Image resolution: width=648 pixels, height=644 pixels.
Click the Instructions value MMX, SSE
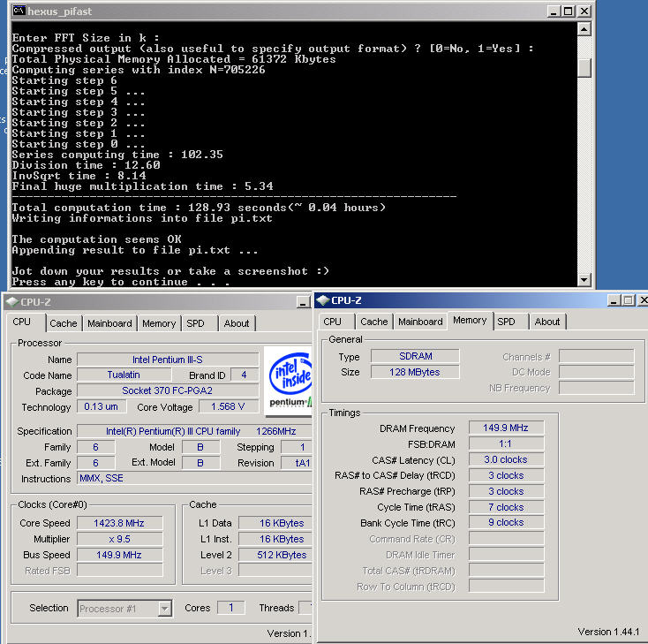194,478
